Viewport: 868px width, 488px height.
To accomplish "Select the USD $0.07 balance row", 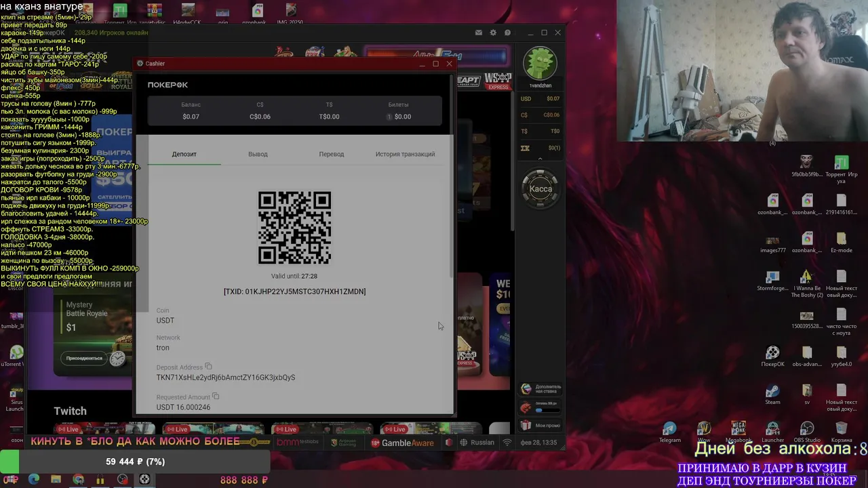I will point(540,99).
